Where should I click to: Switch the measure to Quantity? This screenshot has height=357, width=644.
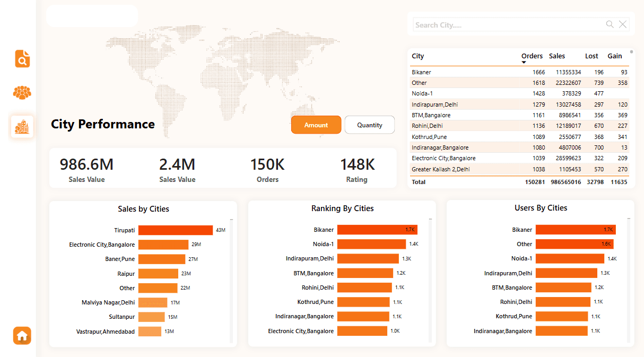tap(369, 125)
